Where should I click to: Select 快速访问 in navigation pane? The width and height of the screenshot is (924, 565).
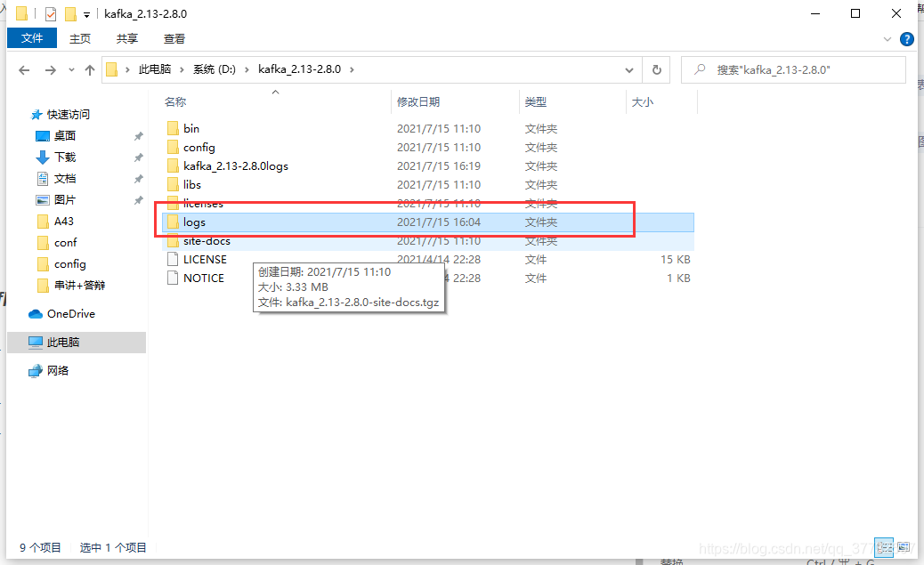pos(61,114)
